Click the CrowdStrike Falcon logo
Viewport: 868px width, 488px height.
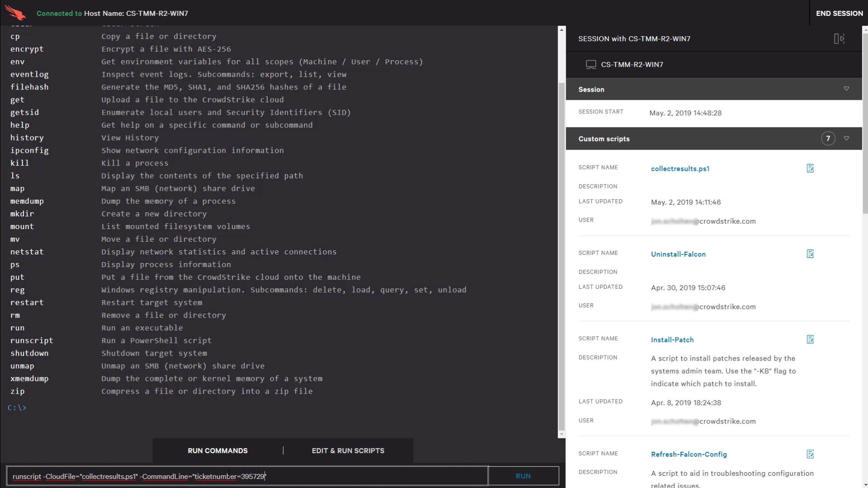coord(15,13)
